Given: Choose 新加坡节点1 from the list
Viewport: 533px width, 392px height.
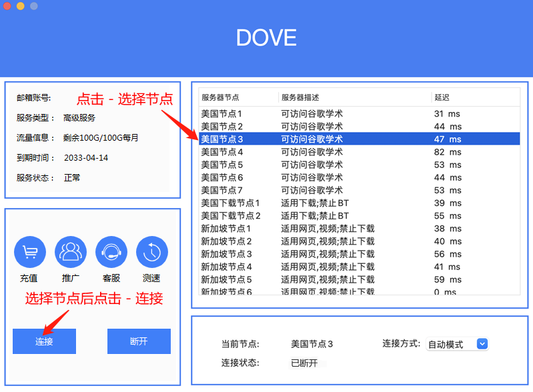Looking at the screenshot, I should tap(226, 229).
